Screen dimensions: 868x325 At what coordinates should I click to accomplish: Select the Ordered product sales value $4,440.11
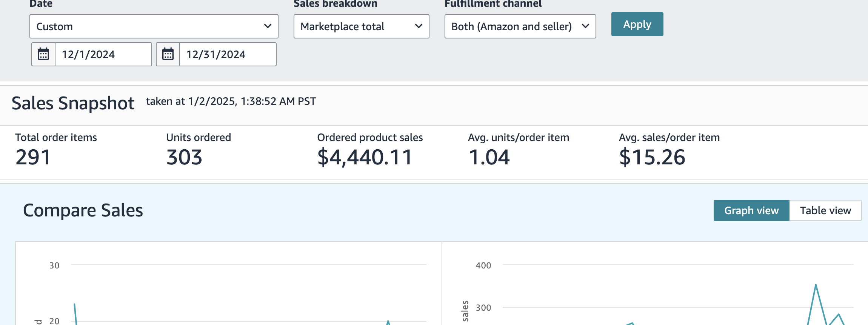pyautogui.click(x=365, y=157)
